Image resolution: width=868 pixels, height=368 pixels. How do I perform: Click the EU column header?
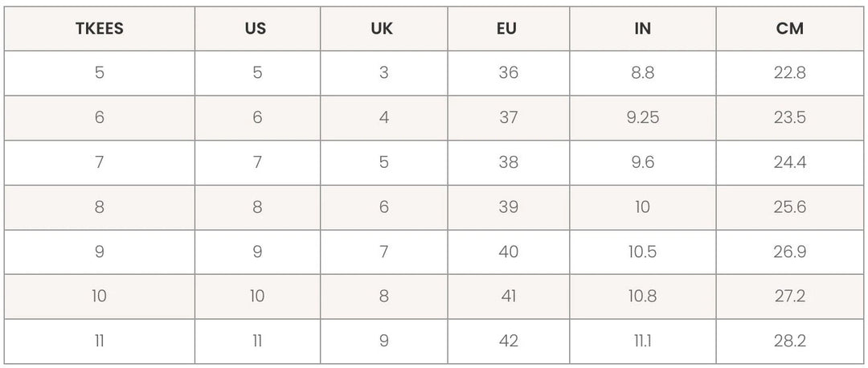507,29
